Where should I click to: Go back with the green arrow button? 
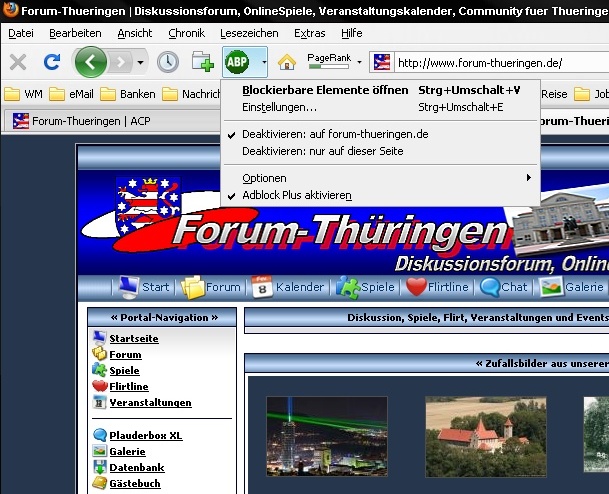tap(90, 62)
